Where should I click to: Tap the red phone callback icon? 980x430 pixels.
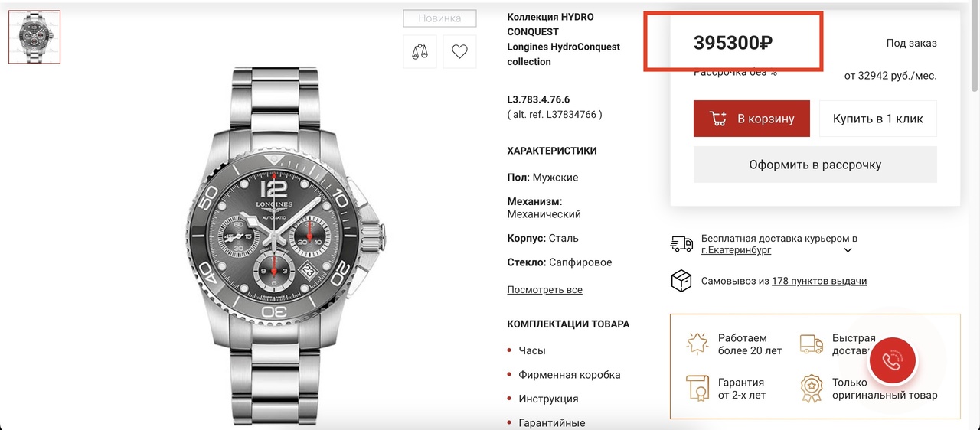[x=892, y=361]
